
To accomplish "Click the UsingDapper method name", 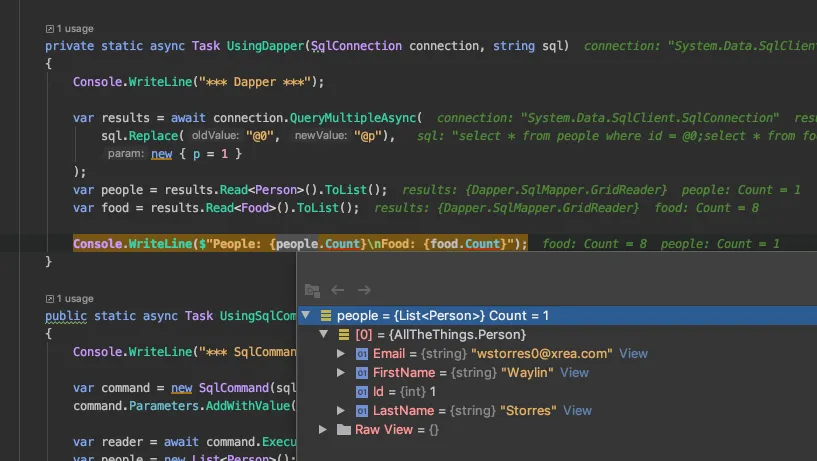I will point(265,46).
